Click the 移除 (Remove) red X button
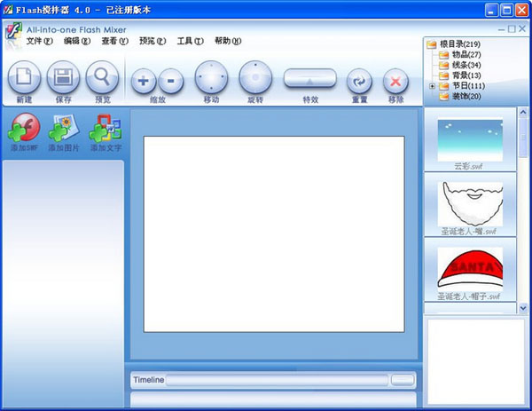The width and height of the screenshot is (532, 411). tap(395, 81)
